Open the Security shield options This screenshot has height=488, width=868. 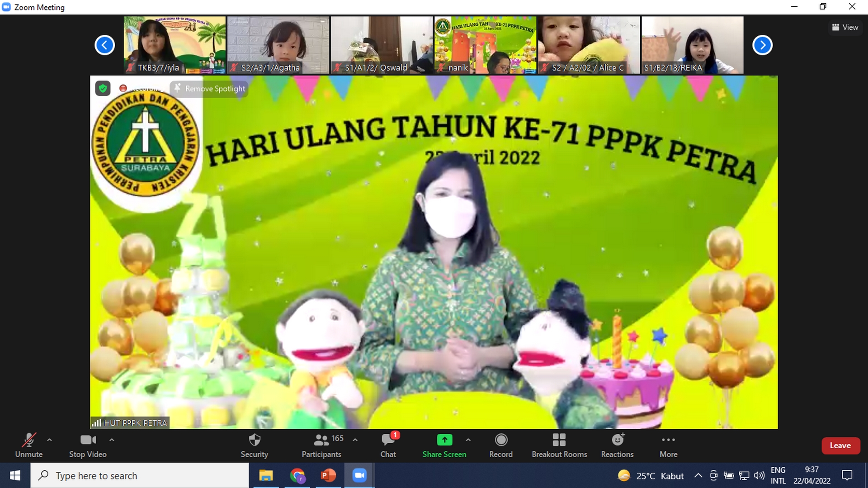tap(254, 445)
